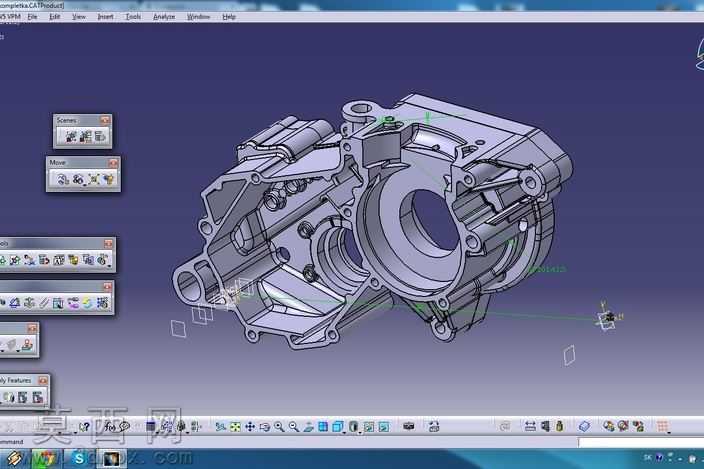Click middle icon in Scenes toolbar

click(85, 136)
